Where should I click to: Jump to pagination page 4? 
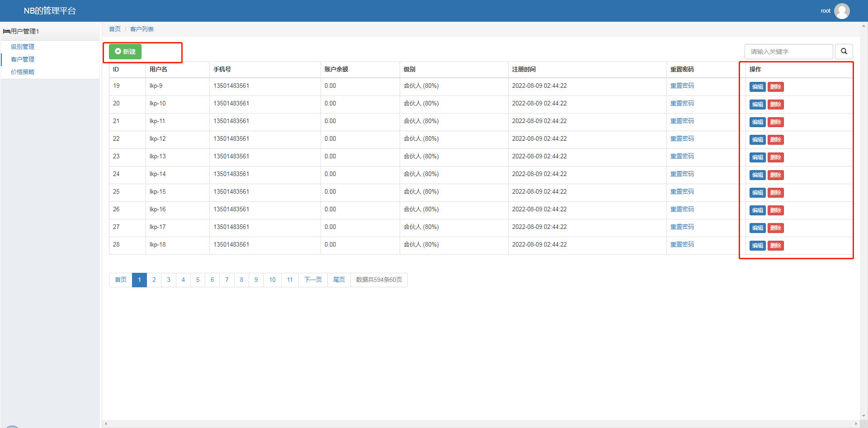pos(183,280)
